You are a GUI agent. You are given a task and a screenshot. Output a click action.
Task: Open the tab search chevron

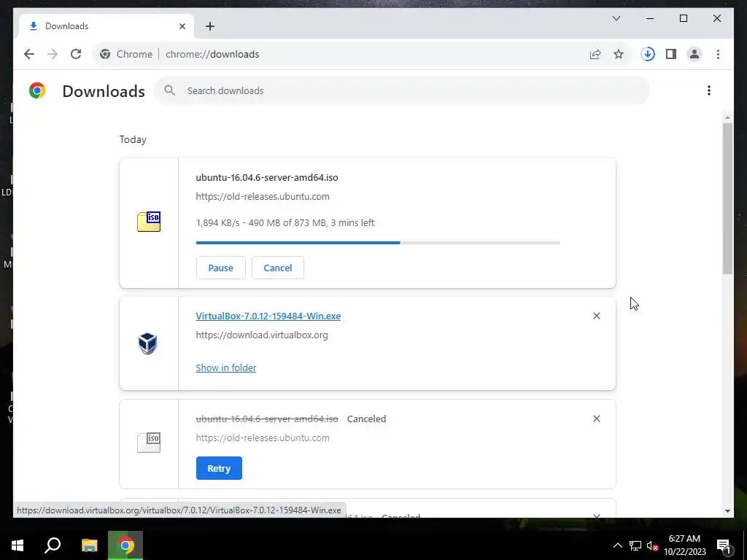(x=616, y=18)
